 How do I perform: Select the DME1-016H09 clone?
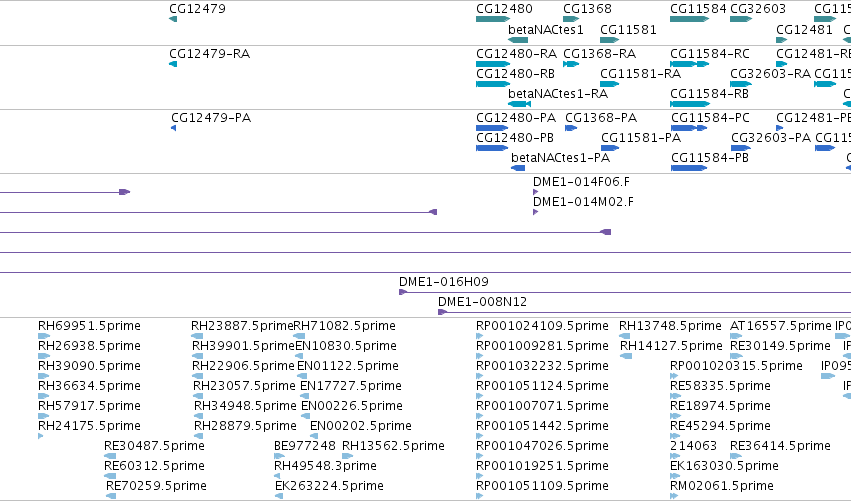[444, 282]
